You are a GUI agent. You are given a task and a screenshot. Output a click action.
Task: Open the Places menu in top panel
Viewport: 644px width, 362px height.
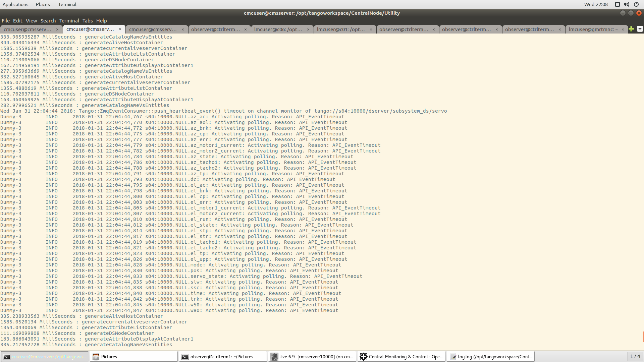pos(43,4)
